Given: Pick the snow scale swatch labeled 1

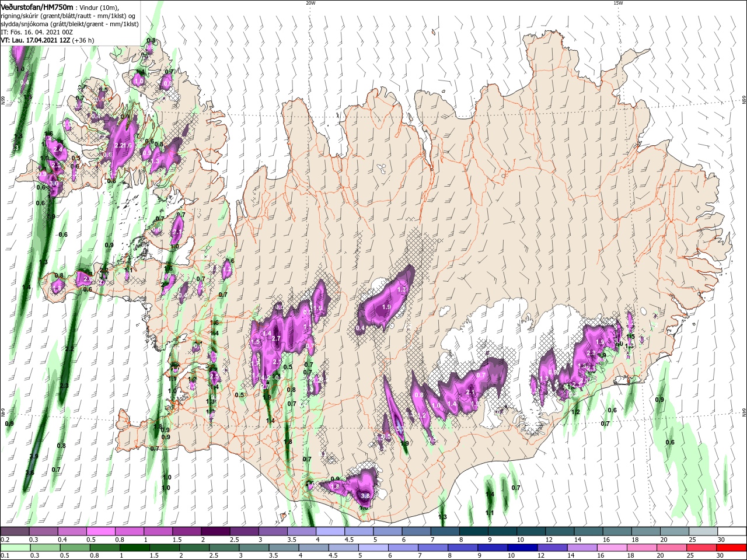Looking at the screenshot, I should pyautogui.click(x=158, y=531).
